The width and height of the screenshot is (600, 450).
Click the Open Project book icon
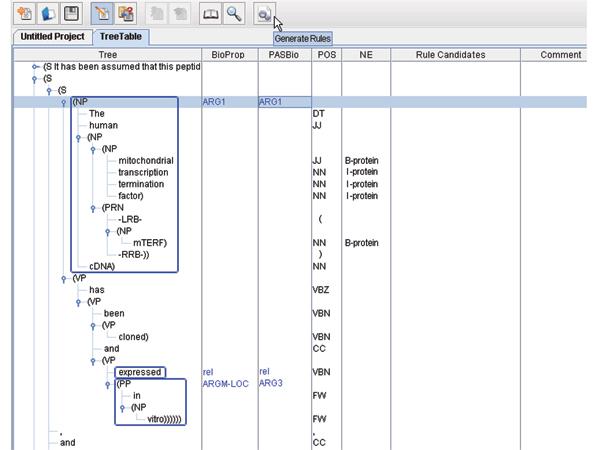[x=48, y=13]
